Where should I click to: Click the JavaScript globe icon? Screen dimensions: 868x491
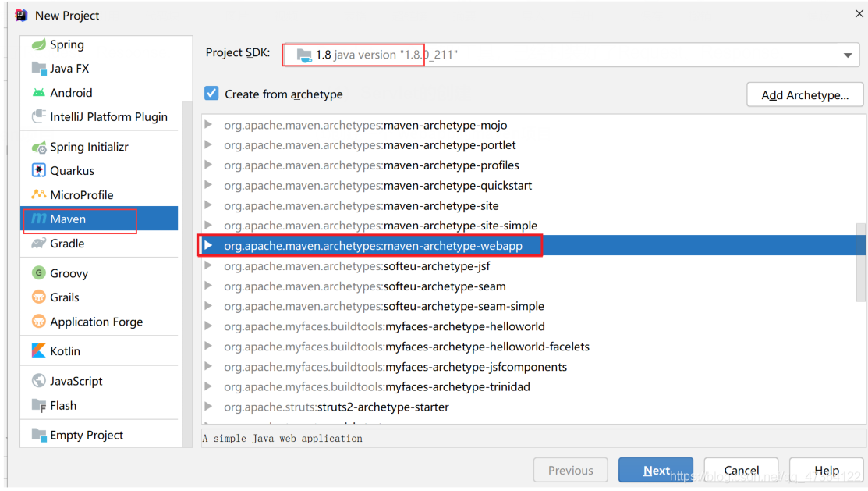39,381
